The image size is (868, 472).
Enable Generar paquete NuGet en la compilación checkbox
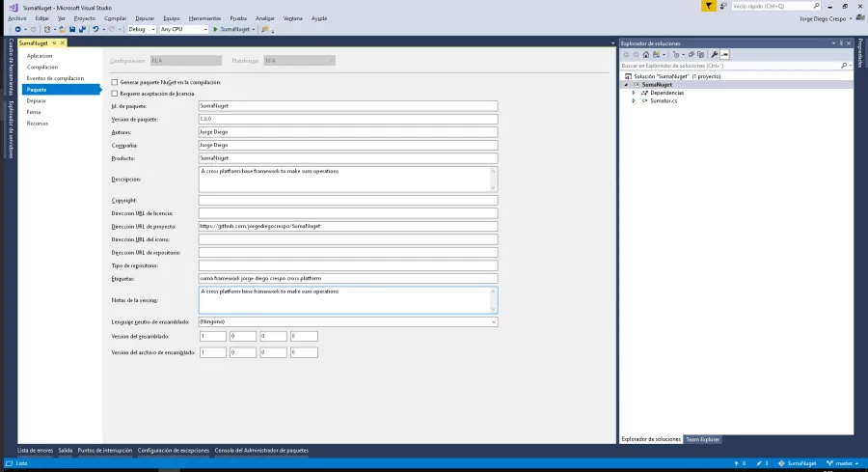point(115,82)
